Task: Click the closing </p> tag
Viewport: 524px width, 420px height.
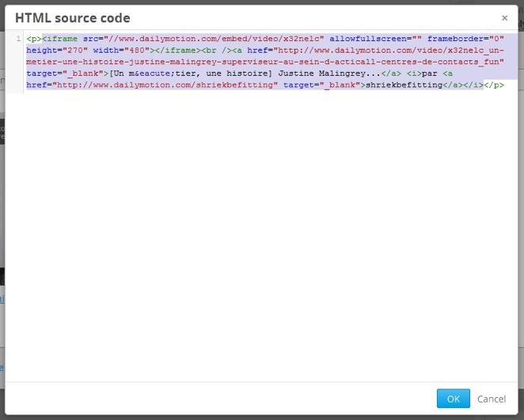Action: point(494,85)
